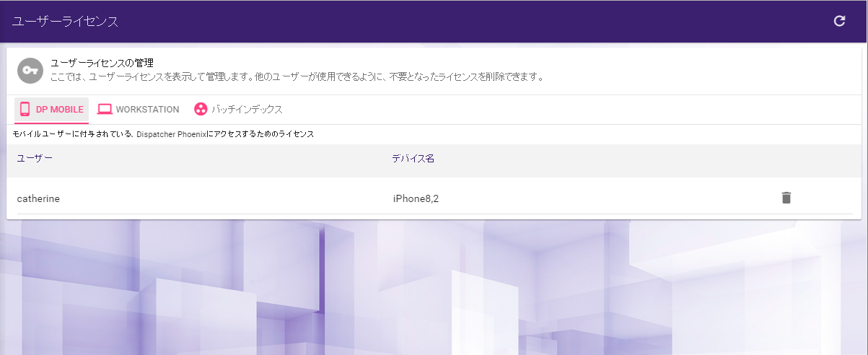Screen dimensions: 868x355
Task: Select the device name iPhone8,2
Action: [416, 198]
